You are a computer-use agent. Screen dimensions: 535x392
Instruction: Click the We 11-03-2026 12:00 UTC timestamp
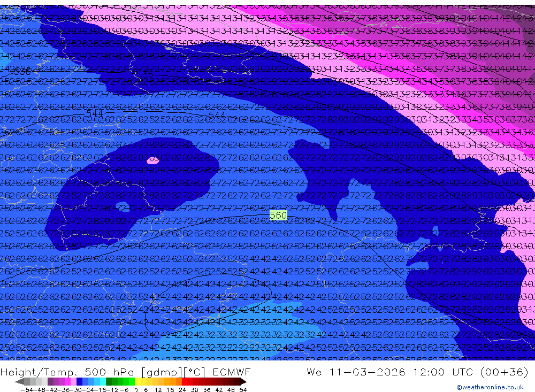417,372
